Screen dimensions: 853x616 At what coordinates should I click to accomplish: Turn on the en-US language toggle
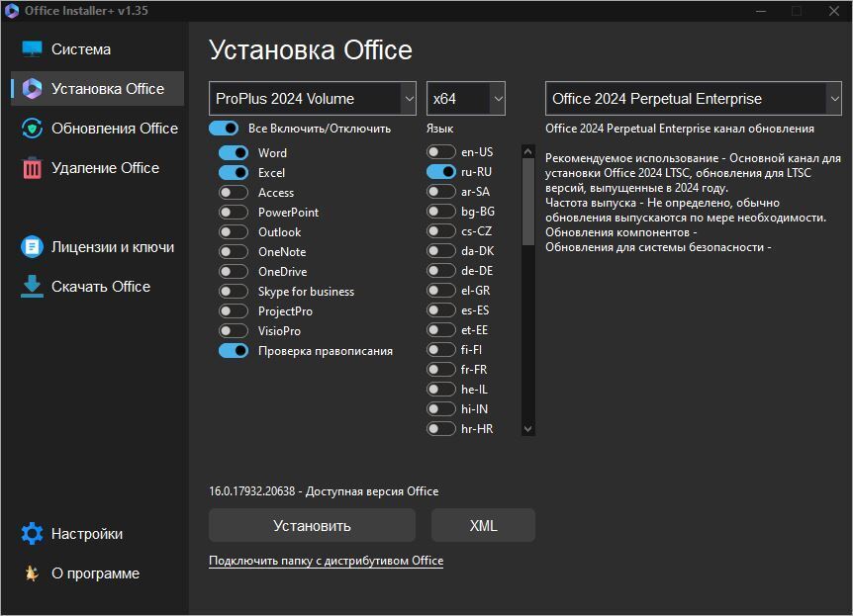pos(440,152)
